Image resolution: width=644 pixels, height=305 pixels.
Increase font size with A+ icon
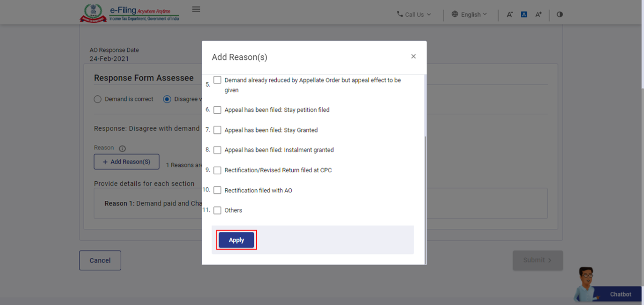pos(538,14)
